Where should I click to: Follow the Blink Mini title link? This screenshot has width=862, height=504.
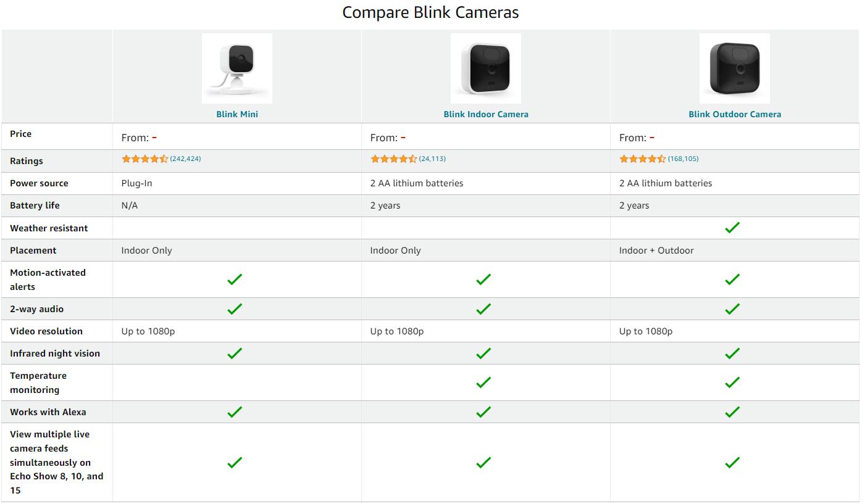click(x=237, y=114)
